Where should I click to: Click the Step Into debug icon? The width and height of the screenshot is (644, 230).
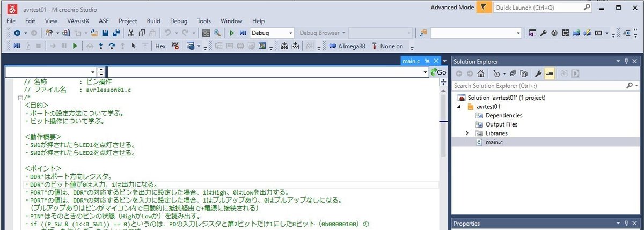[x=101, y=46]
